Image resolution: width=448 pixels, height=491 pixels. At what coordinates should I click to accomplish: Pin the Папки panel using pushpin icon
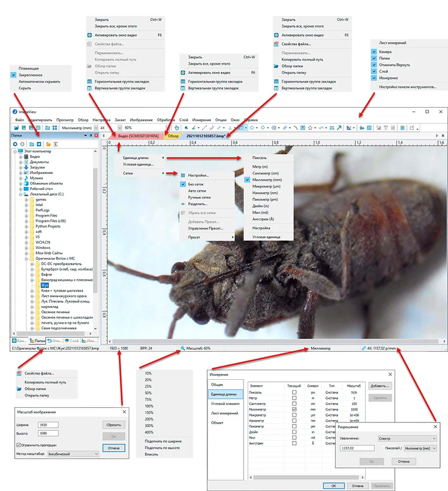coord(91,136)
